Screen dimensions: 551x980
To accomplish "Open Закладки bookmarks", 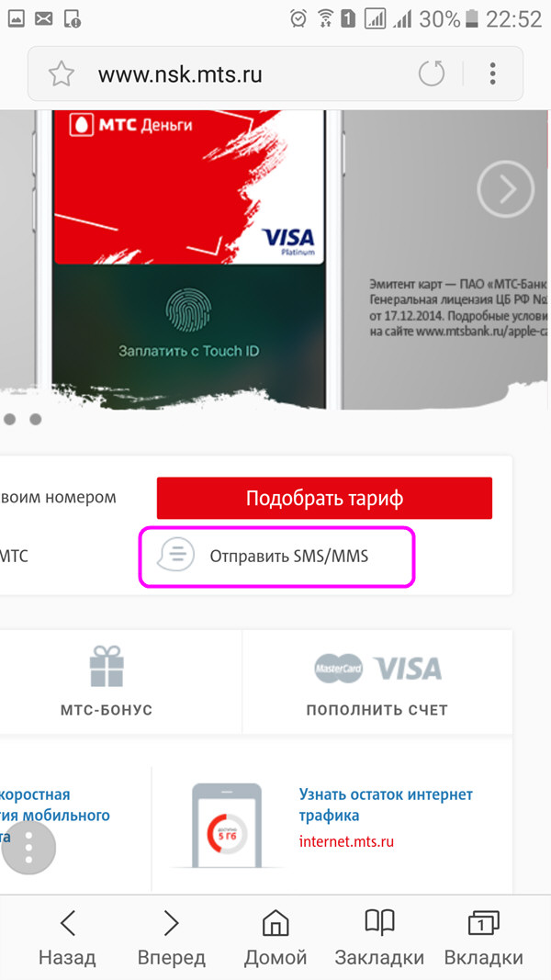I will click(379, 938).
